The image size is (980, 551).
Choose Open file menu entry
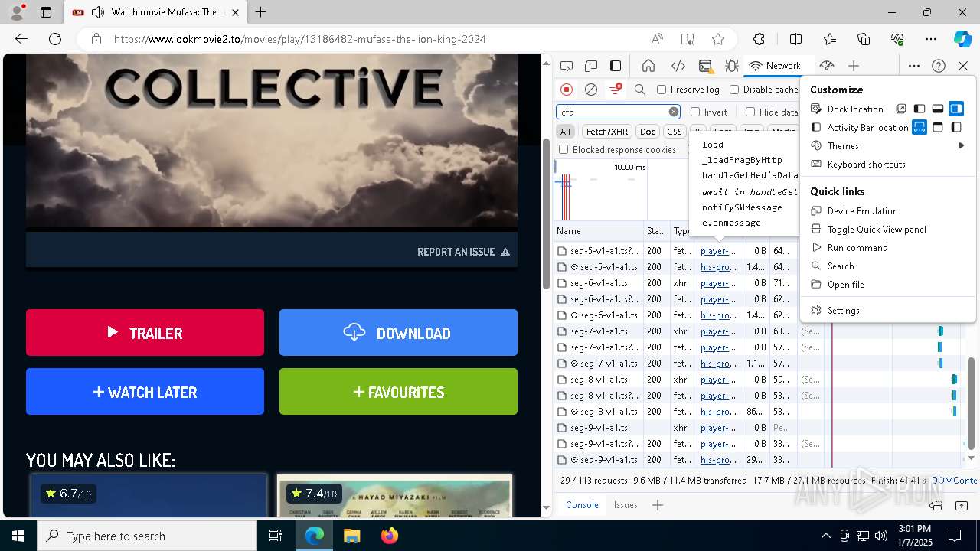pos(888,284)
